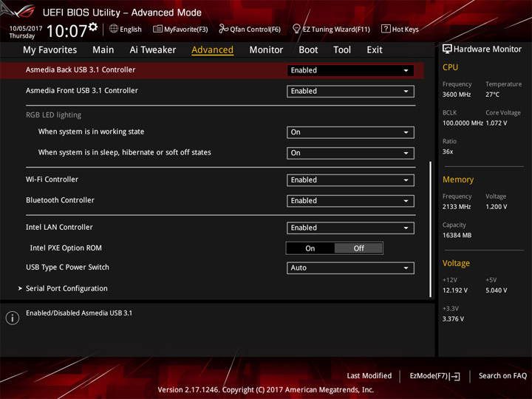Click the +5V reading 5.040 V

[496, 290]
